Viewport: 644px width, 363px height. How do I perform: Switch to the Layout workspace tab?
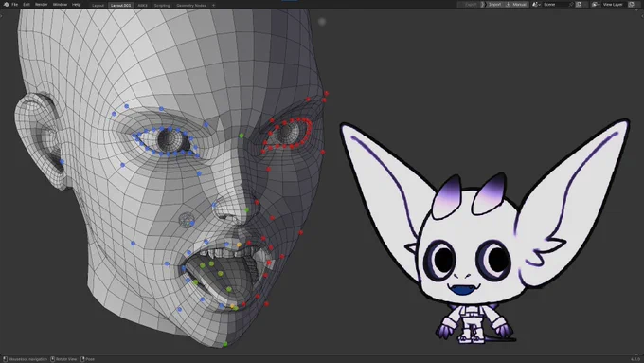[98, 6]
